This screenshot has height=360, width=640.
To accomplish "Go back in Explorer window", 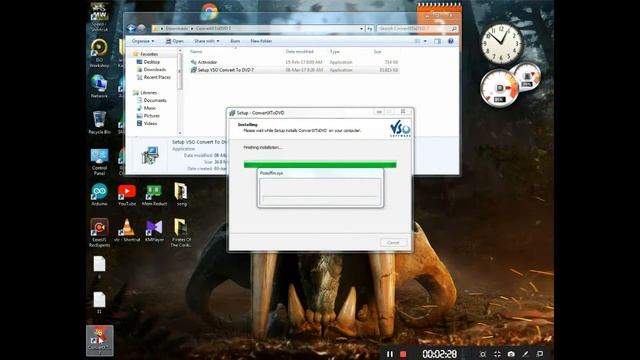I will [x=131, y=28].
